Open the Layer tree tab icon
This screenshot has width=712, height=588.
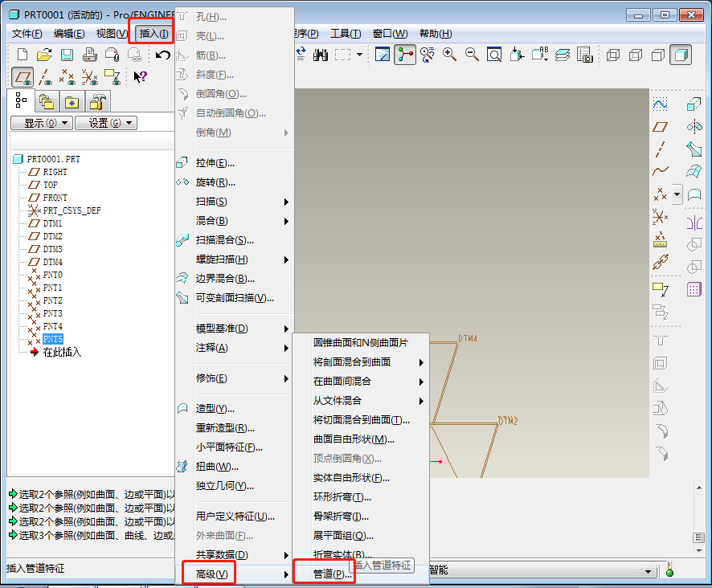click(x=47, y=102)
